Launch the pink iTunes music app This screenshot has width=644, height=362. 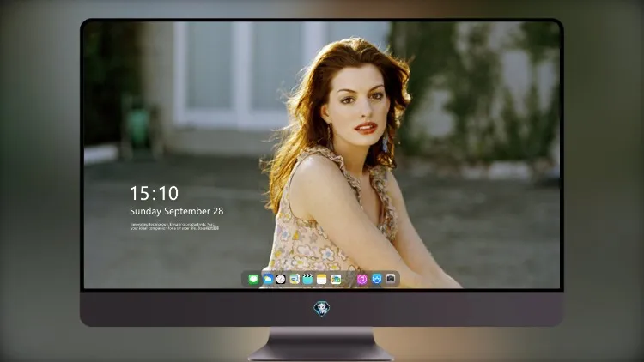tap(361, 279)
